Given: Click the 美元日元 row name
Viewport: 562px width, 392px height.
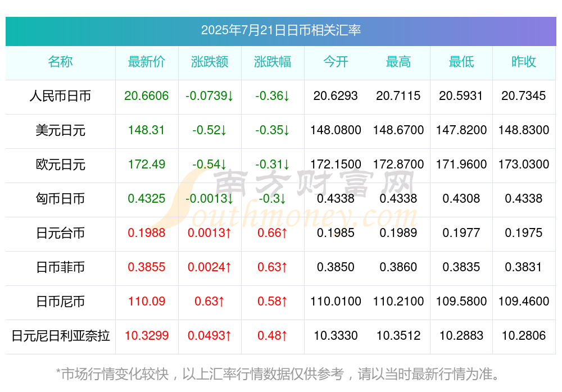Looking at the screenshot, I should (x=60, y=130).
